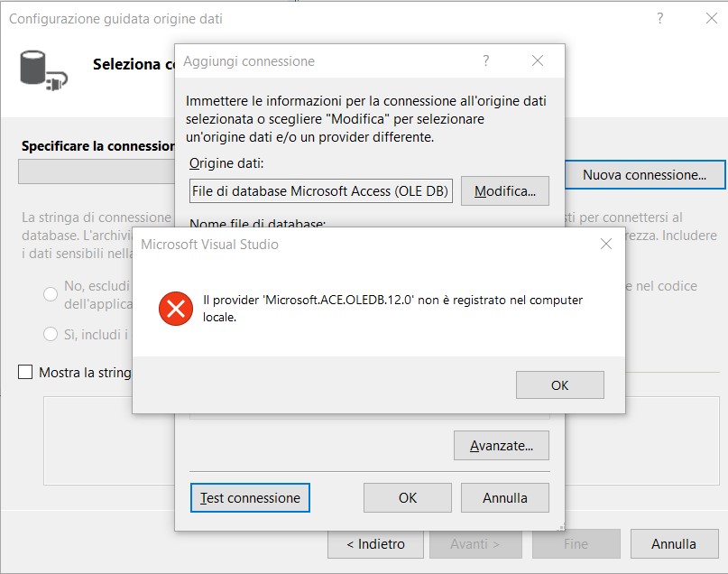Click the red error icon in the message box

pos(175,308)
